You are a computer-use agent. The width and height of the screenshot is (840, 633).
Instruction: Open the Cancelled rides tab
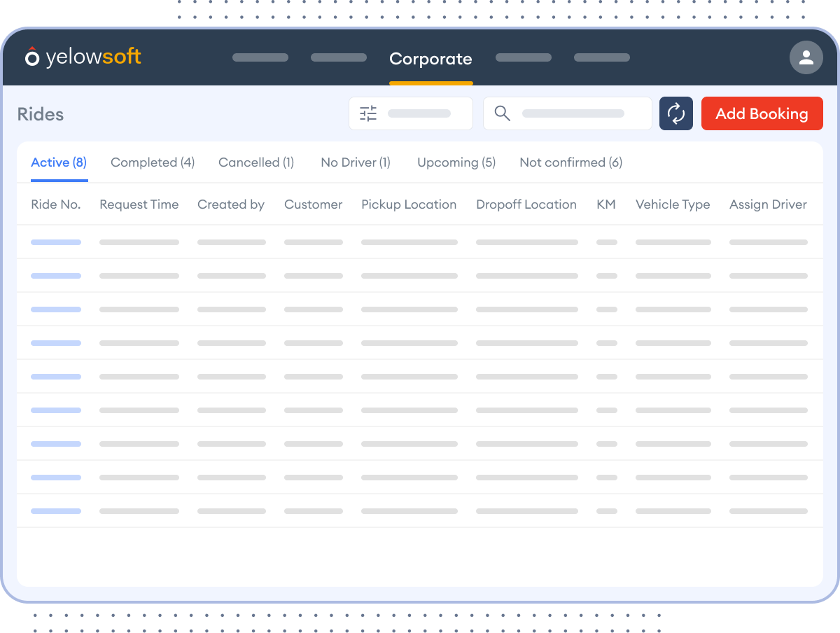[256, 162]
